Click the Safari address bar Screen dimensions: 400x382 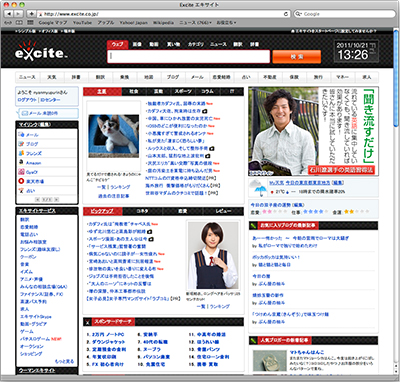(x=163, y=14)
